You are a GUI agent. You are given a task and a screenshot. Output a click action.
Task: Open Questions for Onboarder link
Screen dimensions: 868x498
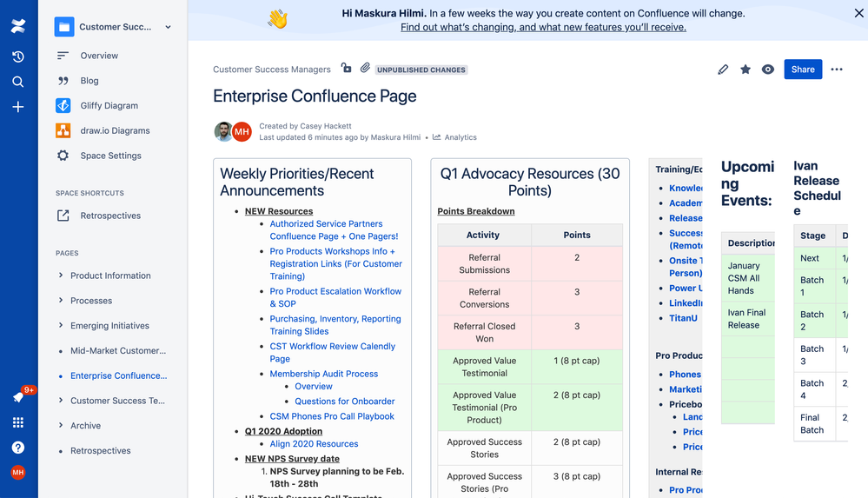344,401
